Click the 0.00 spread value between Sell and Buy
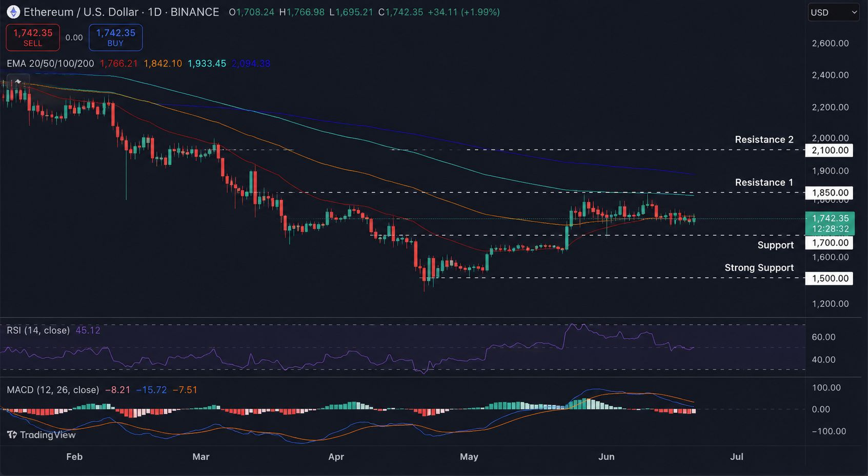 [74, 37]
